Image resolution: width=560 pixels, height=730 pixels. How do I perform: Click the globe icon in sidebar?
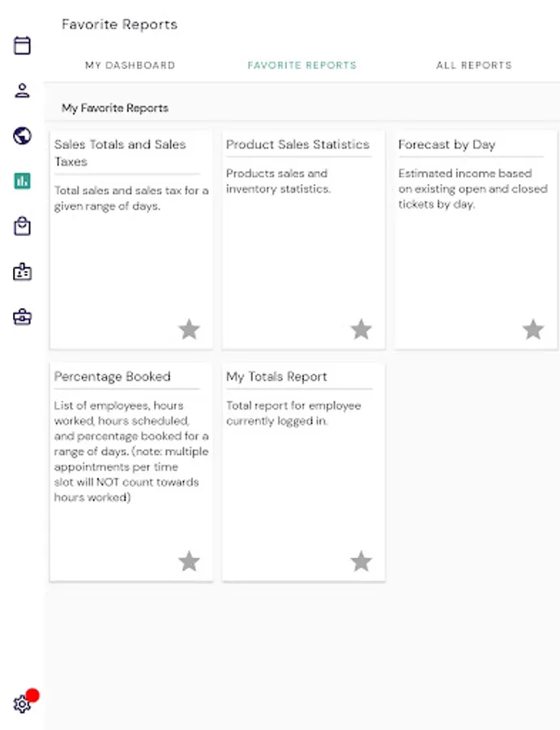[x=22, y=136]
